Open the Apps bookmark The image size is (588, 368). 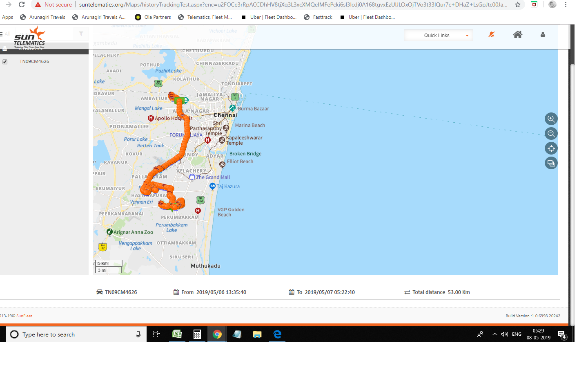[x=7, y=17]
